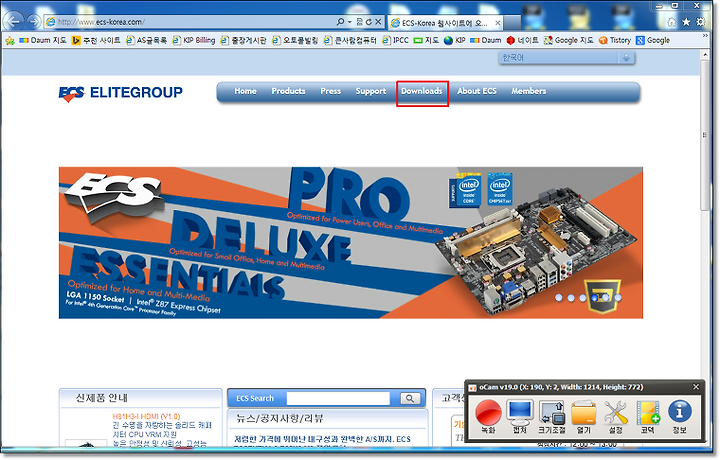Close the oCam window
Image resolution: width=720 pixels, height=460 pixels.
(696, 387)
